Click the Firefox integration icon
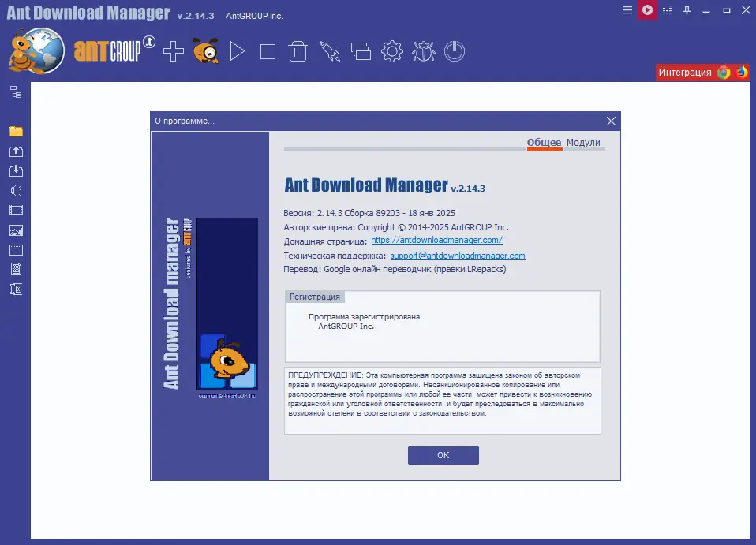This screenshot has height=545, width=756. pos(742,72)
